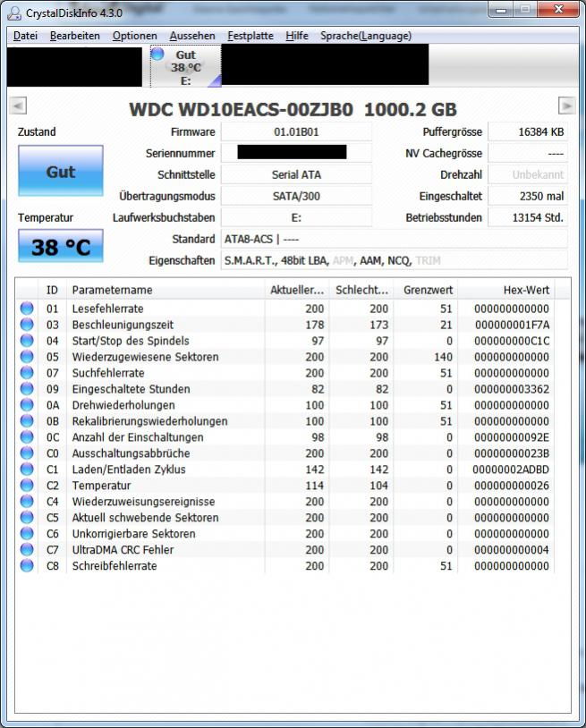Click the Drehzahl field Unbekannt
586x728 pixels.
tap(528, 174)
